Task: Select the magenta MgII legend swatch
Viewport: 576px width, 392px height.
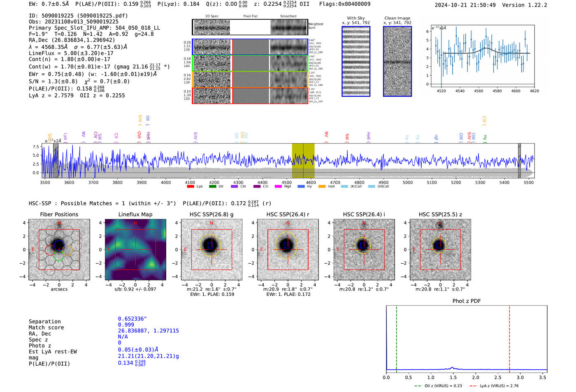Action: click(278, 186)
